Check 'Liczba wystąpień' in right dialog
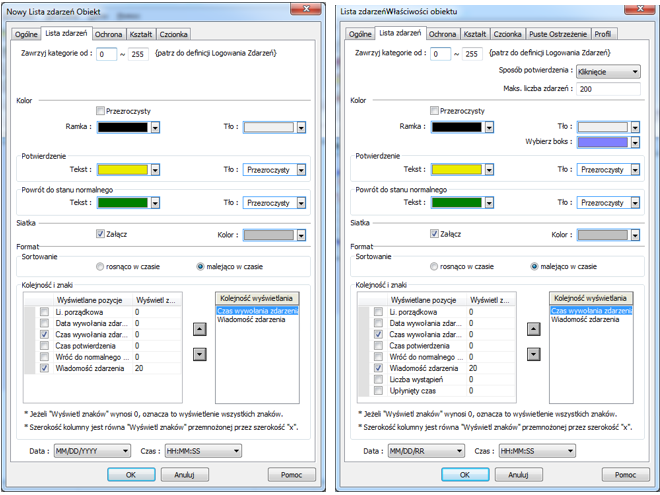This screenshot has width=660, height=495. (x=378, y=380)
